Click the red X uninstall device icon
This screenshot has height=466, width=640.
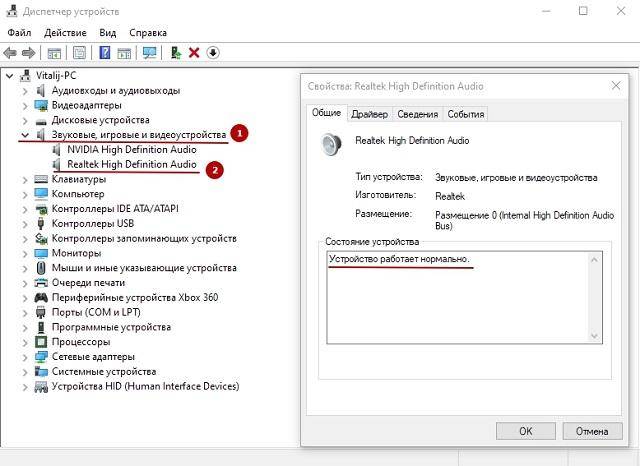pos(194,52)
